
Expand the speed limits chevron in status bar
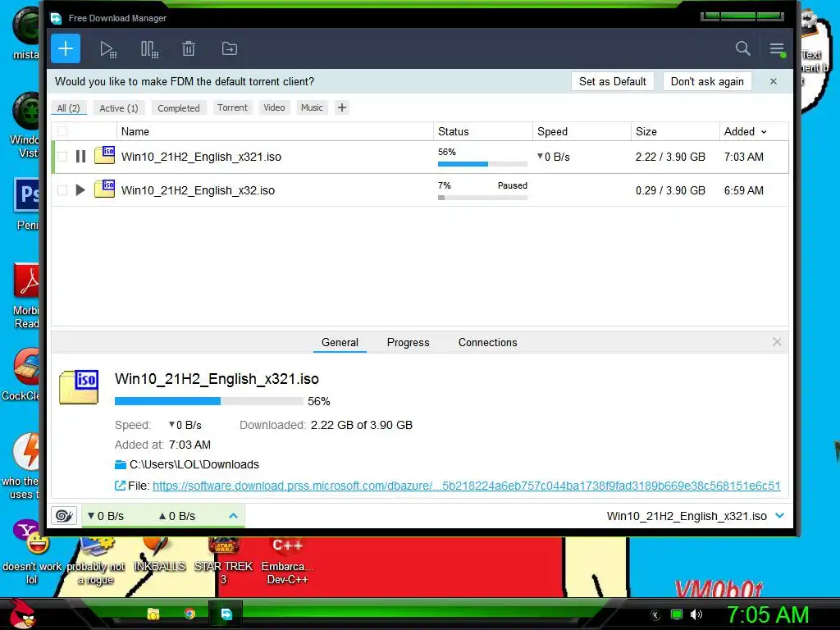(x=233, y=516)
